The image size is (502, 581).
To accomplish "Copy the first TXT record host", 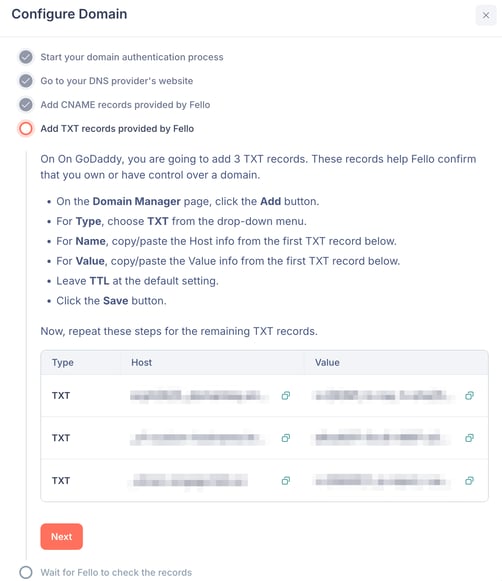I will pos(285,396).
